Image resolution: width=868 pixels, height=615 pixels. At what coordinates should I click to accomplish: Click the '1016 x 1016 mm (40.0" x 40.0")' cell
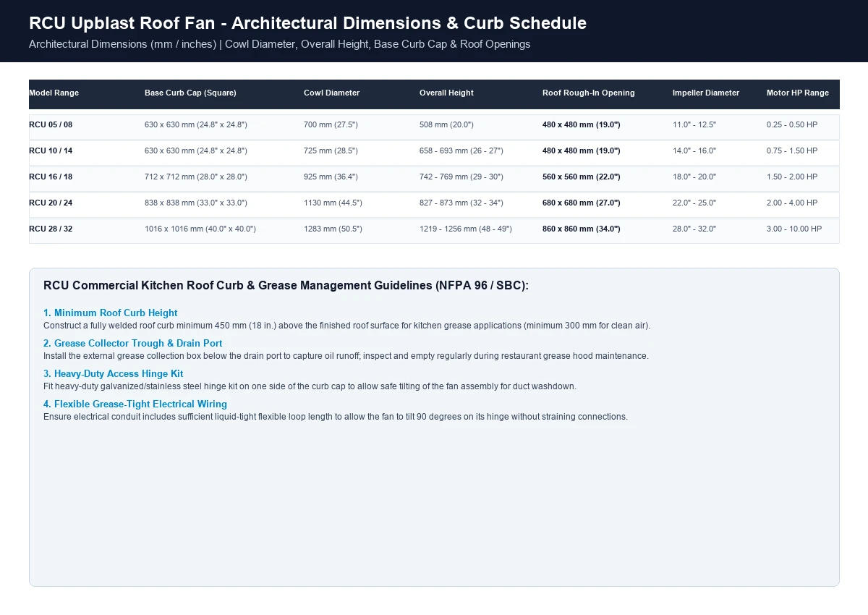click(x=200, y=229)
